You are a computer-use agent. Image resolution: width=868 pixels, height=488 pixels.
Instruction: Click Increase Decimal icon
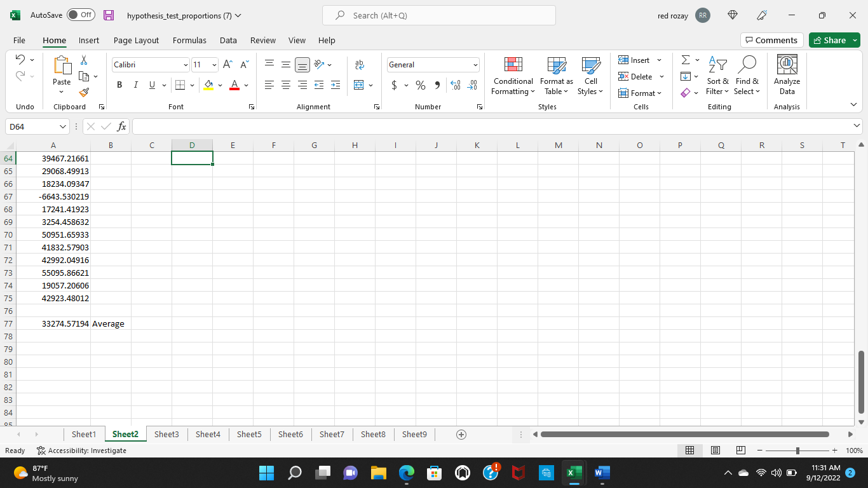pyautogui.click(x=455, y=85)
